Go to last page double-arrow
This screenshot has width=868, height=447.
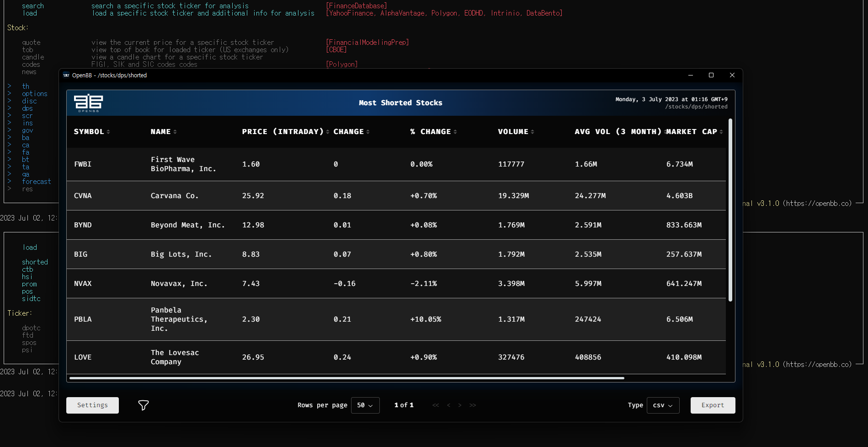click(473, 405)
